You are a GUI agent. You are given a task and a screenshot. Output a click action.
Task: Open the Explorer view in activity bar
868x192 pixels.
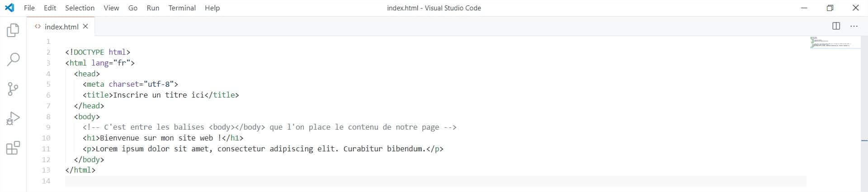point(13,30)
